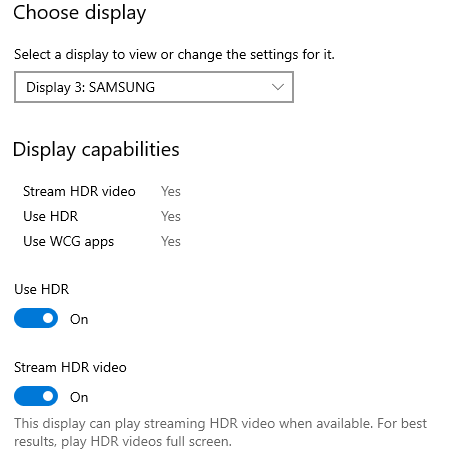The width and height of the screenshot is (459, 461).
Task: Click the Select a display instruction text
Action: point(174,55)
